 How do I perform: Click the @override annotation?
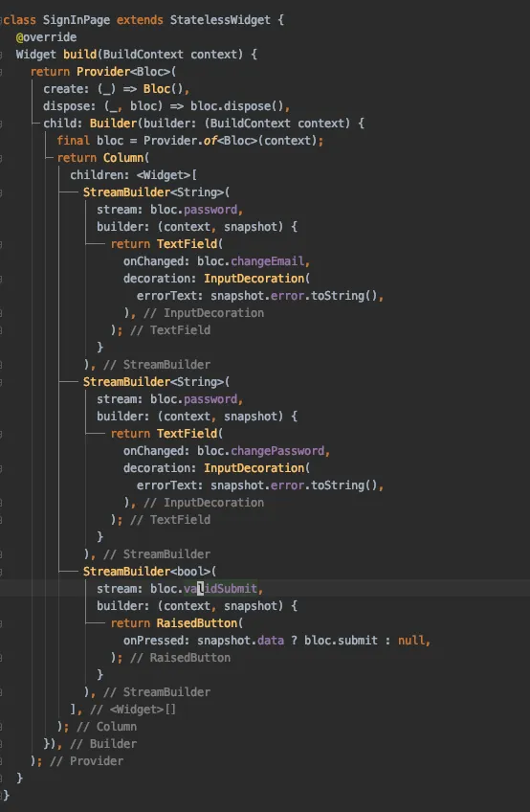pos(46,37)
